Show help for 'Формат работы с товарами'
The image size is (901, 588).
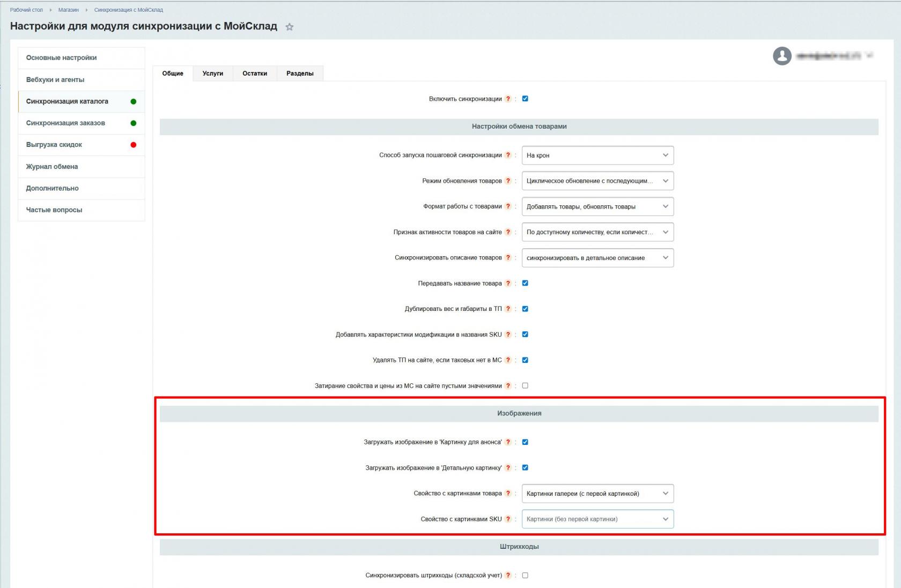click(508, 206)
